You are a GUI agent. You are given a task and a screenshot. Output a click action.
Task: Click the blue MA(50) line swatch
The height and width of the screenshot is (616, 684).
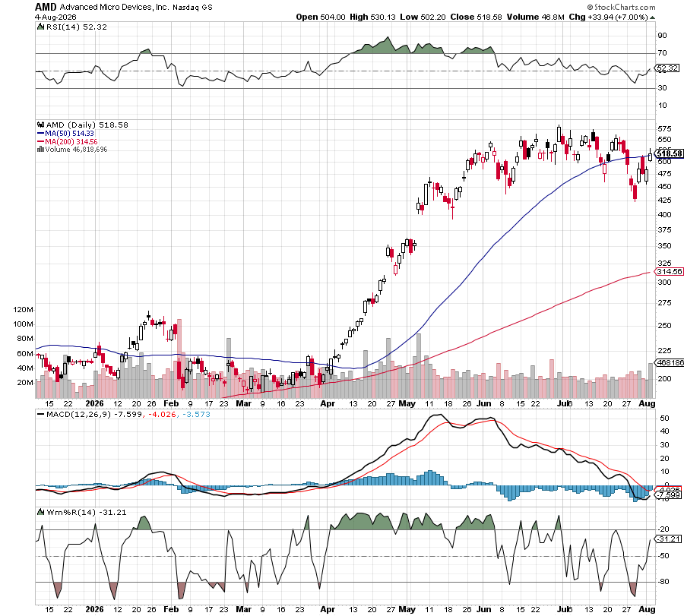(x=40, y=134)
